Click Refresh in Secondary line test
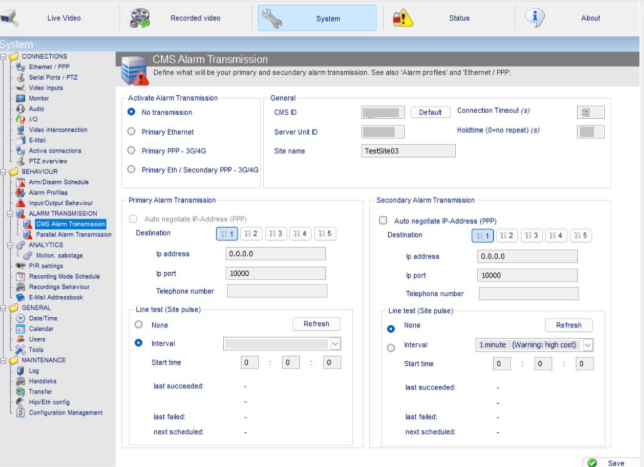644x467 pixels. tap(569, 325)
